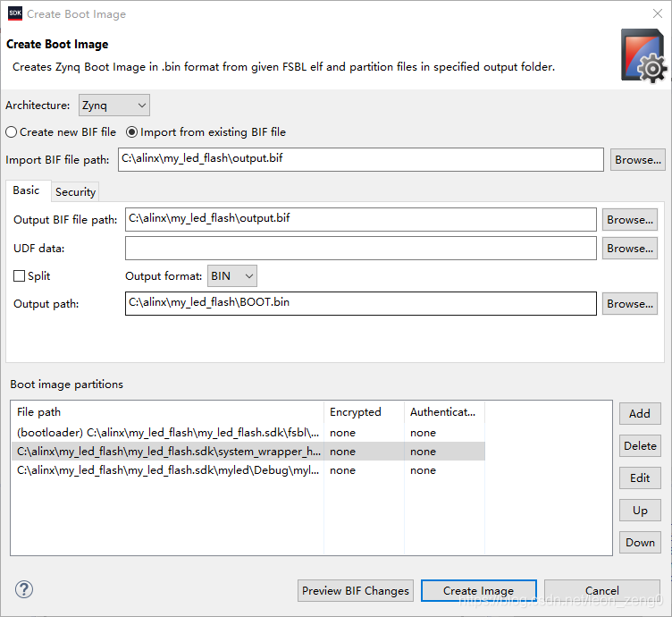Move selected partition Up
Viewport: 672px width, 617px height.
(x=639, y=510)
